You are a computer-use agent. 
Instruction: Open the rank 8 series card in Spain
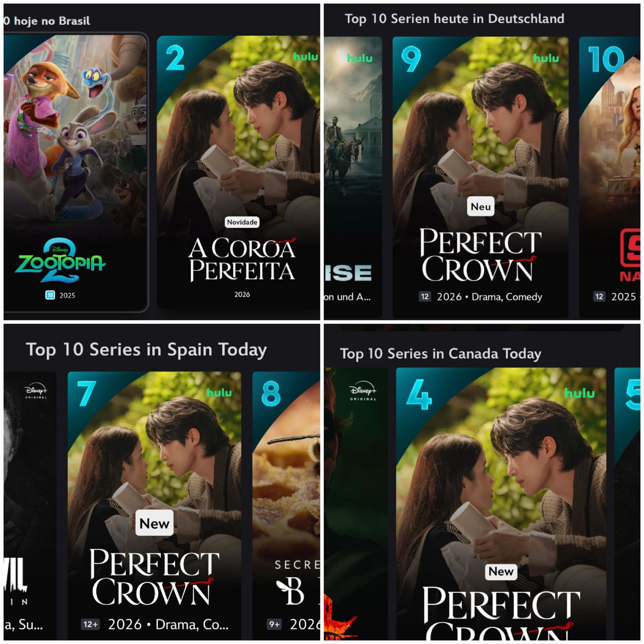(x=286, y=506)
